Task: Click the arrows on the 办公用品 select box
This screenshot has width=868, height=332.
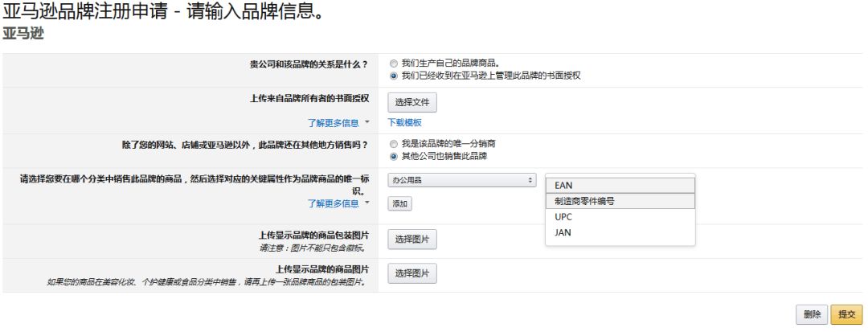Action: point(530,180)
